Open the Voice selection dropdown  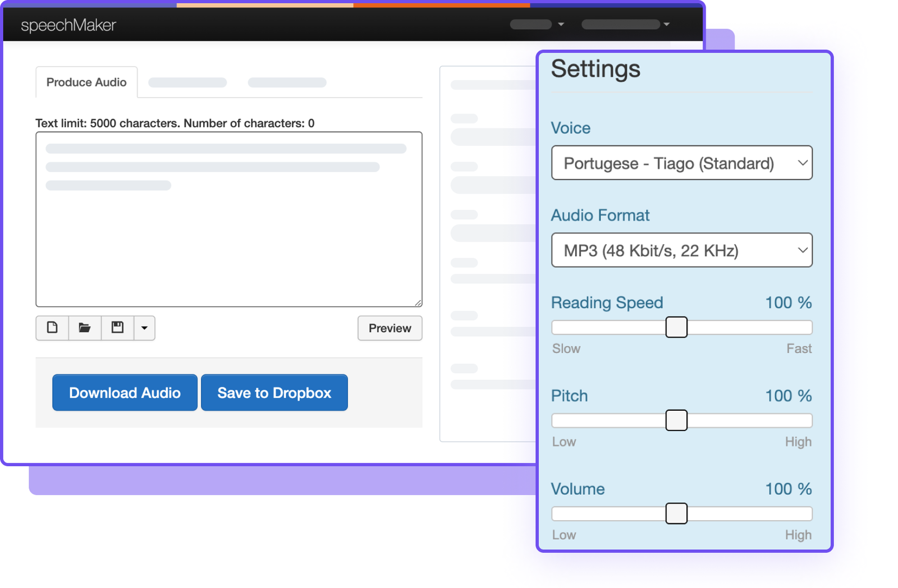(681, 163)
